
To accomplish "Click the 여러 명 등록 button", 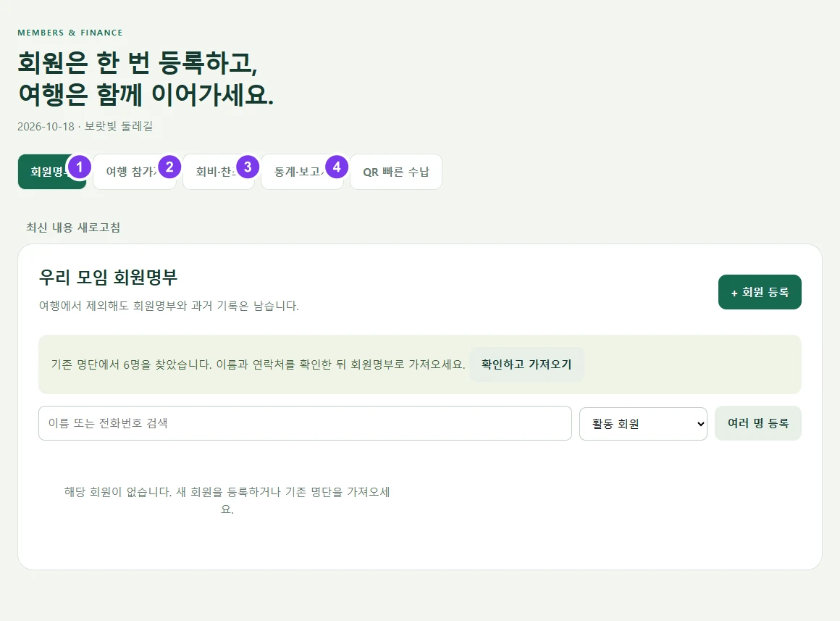I will [x=757, y=423].
